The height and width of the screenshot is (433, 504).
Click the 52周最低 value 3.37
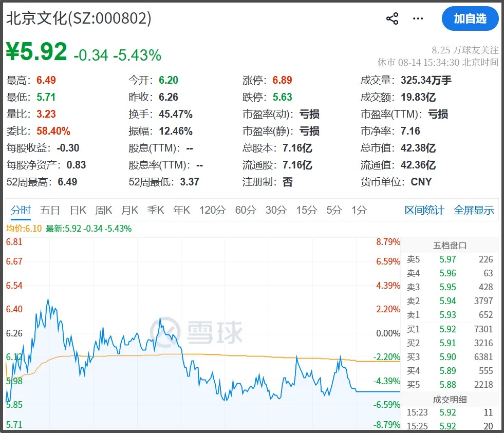[190, 182]
